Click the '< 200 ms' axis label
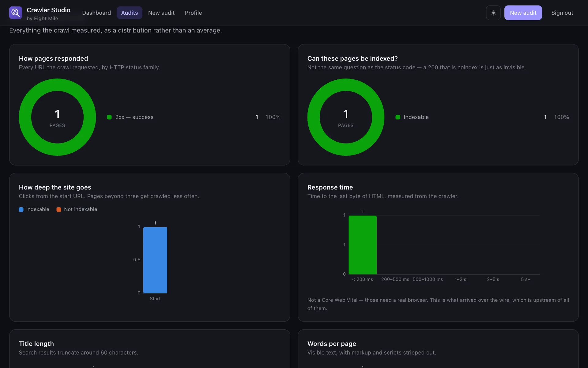 pyautogui.click(x=363, y=279)
